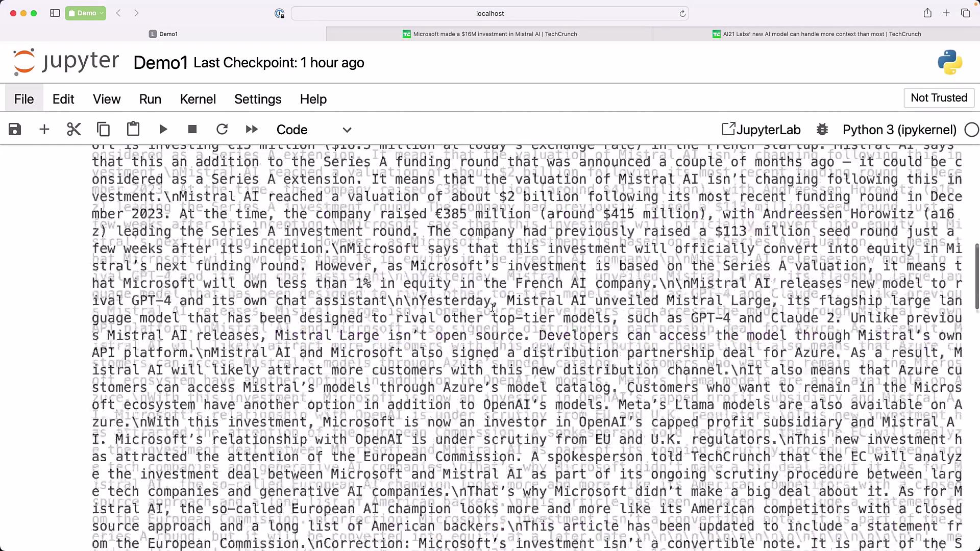The width and height of the screenshot is (980, 551).
Task: Copy the selected cell using the copy icon
Action: [x=104, y=130]
